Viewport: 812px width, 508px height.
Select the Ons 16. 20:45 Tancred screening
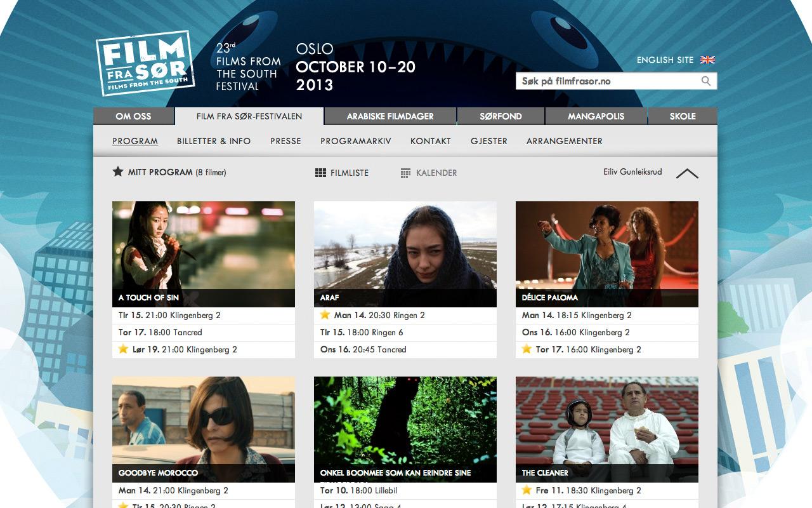point(405,349)
